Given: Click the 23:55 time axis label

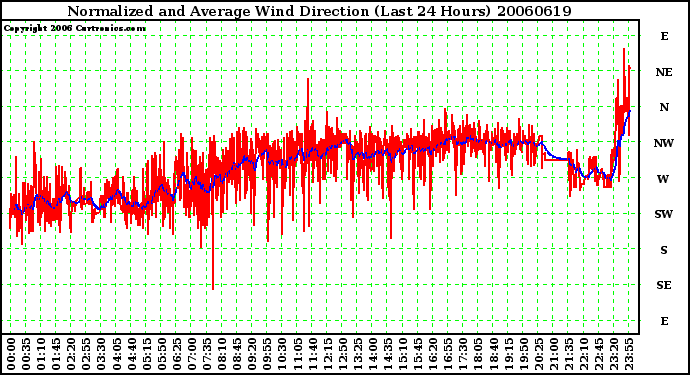Looking at the screenshot, I should click(629, 354).
